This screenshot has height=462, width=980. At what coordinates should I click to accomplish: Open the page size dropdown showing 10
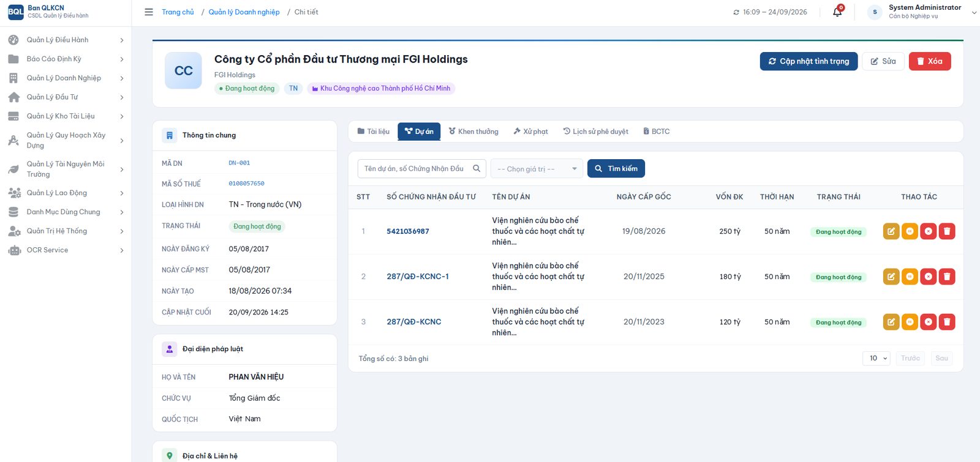[x=876, y=358]
